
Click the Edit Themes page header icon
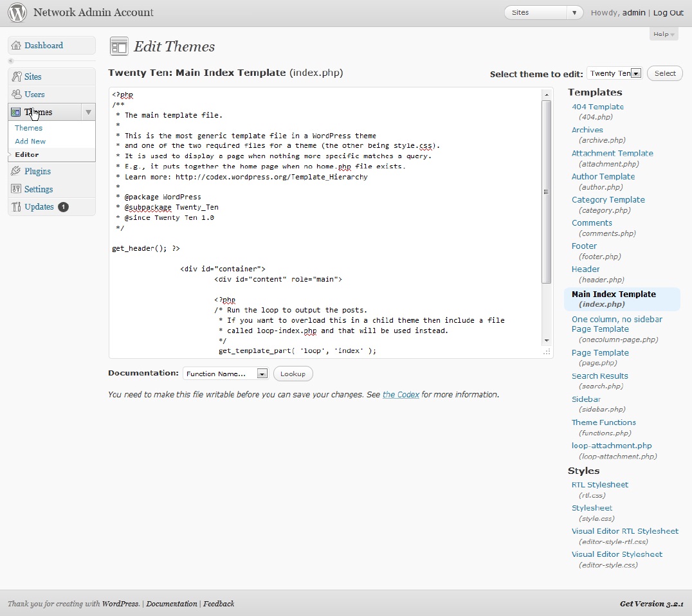click(119, 46)
